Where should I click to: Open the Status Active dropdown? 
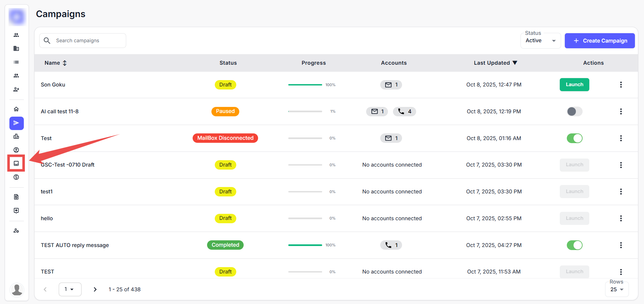[540, 41]
